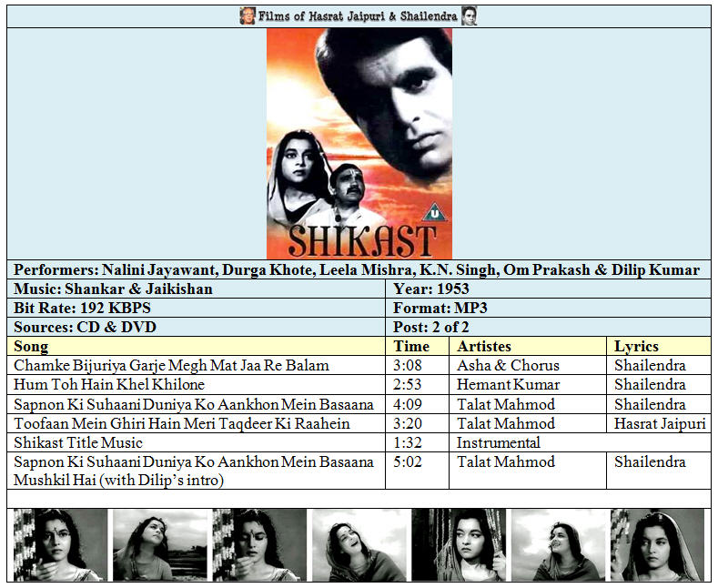Open first film still thumbnail in bottom strip
The width and height of the screenshot is (718, 588).
(x=60, y=545)
